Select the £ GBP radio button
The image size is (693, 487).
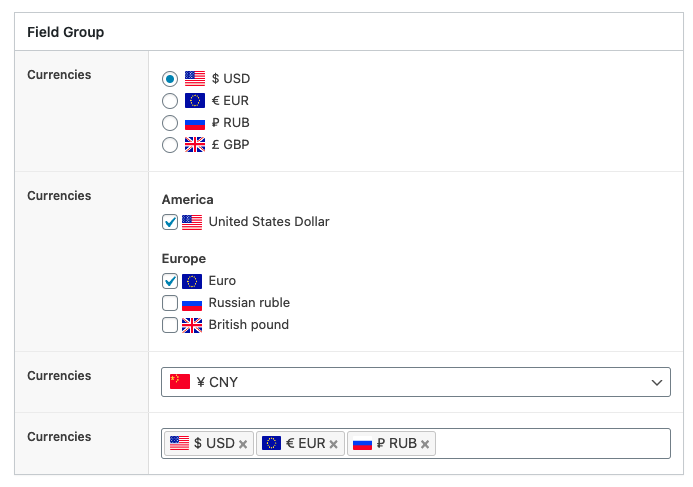click(170, 145)
